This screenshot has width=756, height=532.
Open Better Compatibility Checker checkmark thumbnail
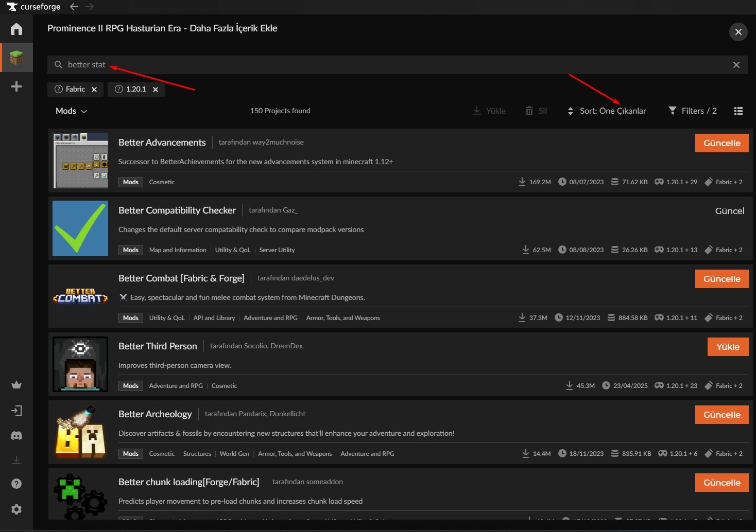click(x=80, y=228)
